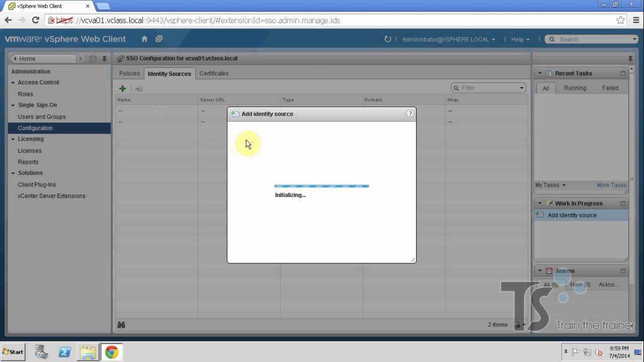644x362 pixels.
Task: Click the More Tasks link
Action: 611,185
